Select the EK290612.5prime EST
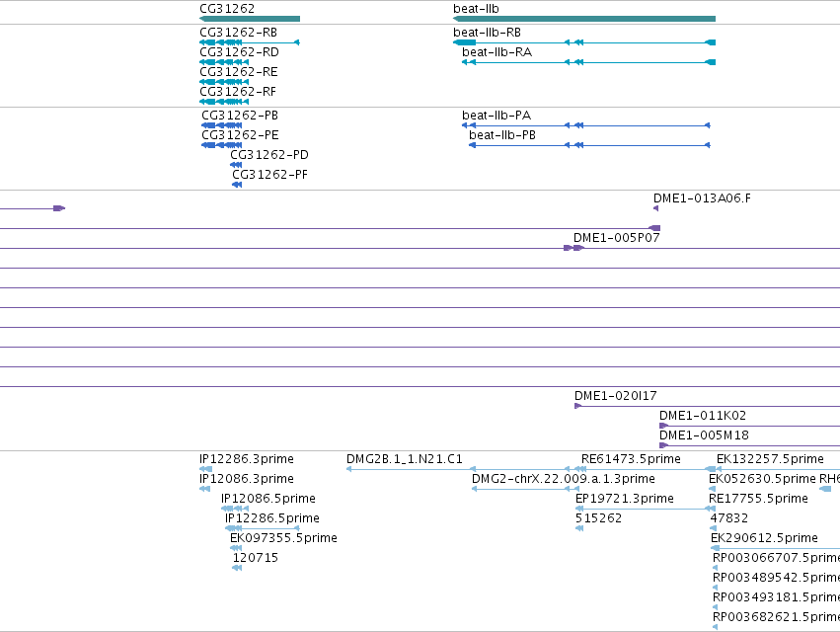Image resolution: width=840 pixels, height=632 pixels. [x=764, y=539]
